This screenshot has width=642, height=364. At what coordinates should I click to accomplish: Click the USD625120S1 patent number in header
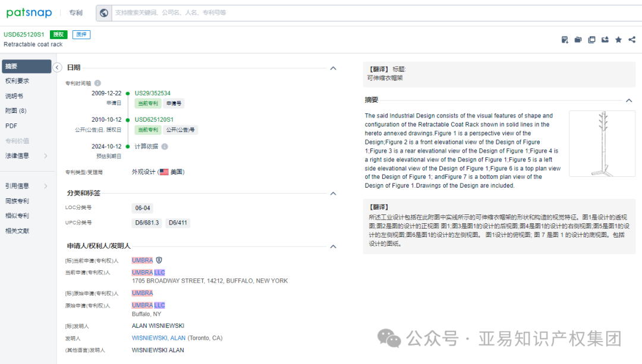pyautogui.click(x=24, y=34)
